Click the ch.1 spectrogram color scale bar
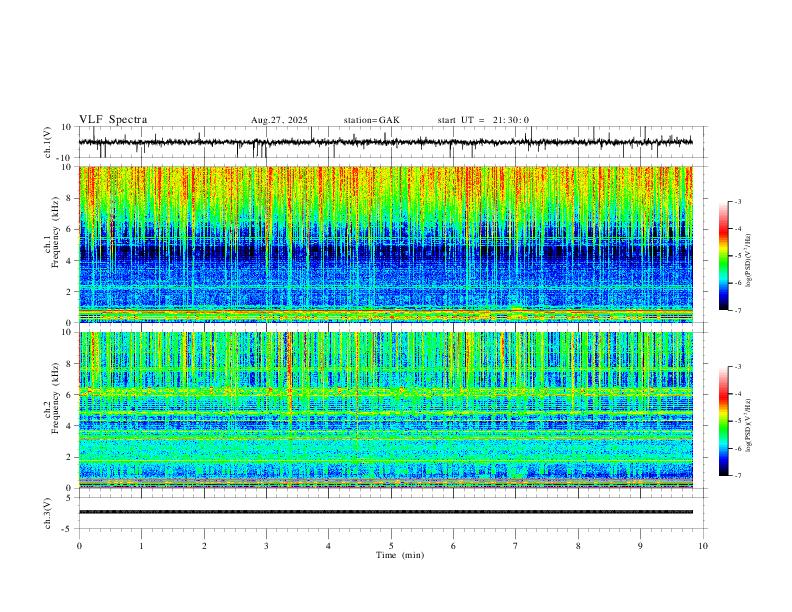This screenshot has width=792, height=612. 723,256
